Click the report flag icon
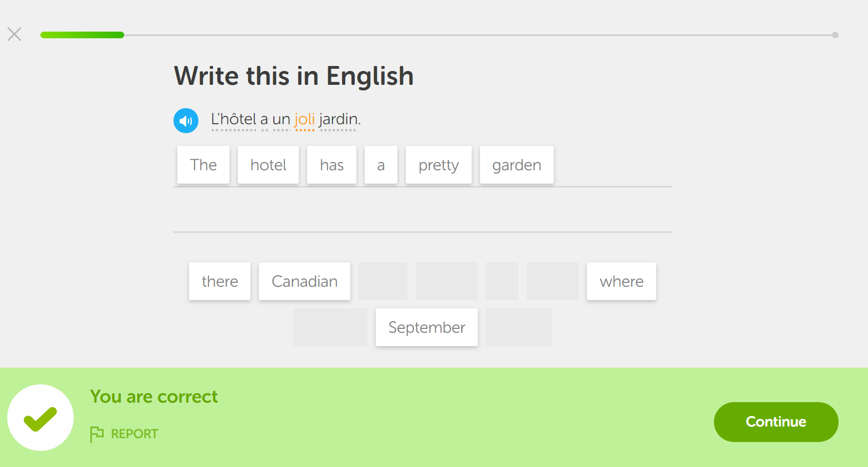This screenshot has height=467, width=868. [x=96, y=434]
